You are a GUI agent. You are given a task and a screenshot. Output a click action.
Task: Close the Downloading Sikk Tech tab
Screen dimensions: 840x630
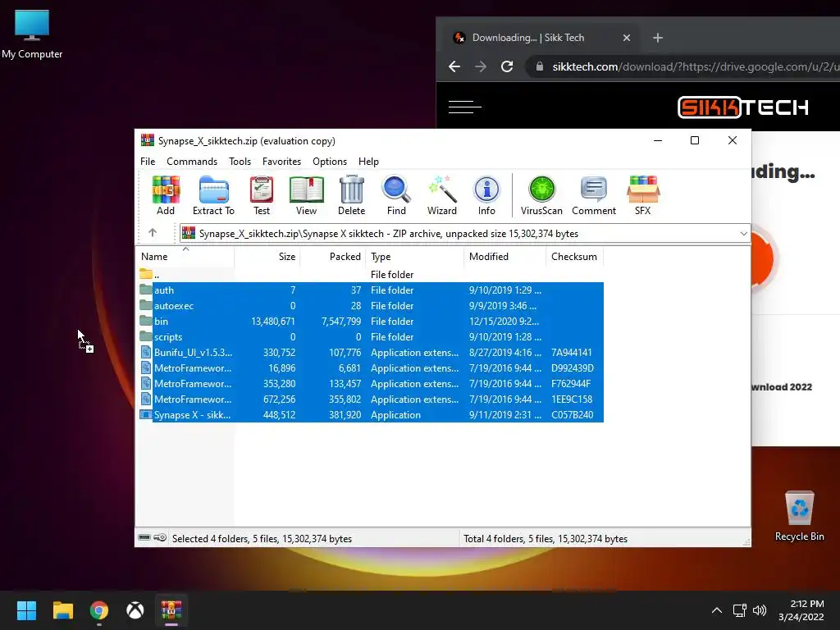(x=626, y=38)
